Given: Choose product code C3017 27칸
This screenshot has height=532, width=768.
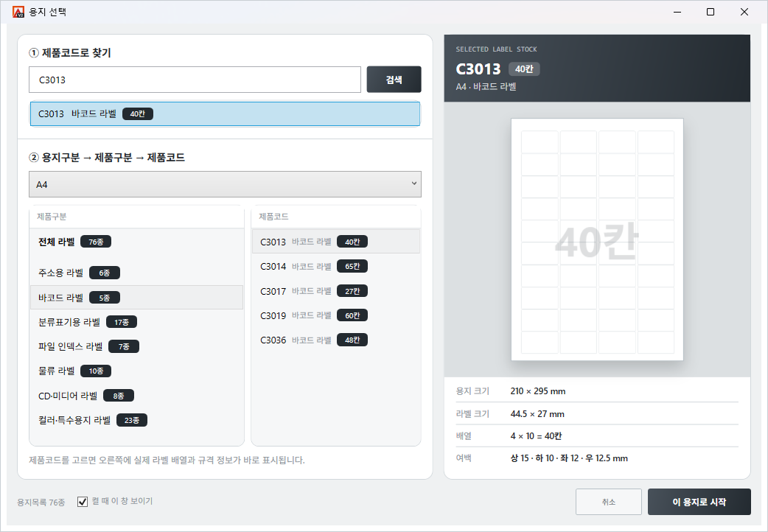Looking at the screenshot, I should point(336,290).
